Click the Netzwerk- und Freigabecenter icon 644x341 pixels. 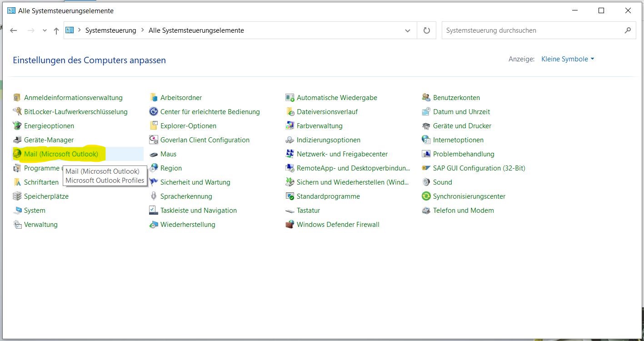pyautogui.click(x=290, y=154)
